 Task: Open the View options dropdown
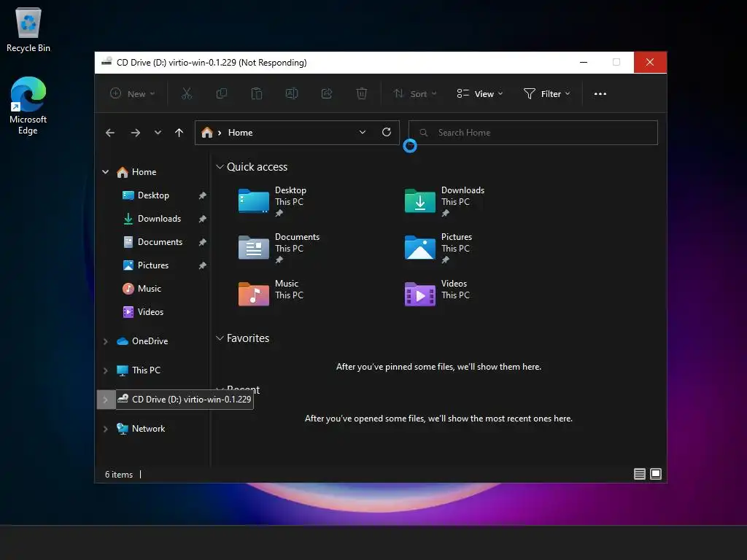point(480,94)
